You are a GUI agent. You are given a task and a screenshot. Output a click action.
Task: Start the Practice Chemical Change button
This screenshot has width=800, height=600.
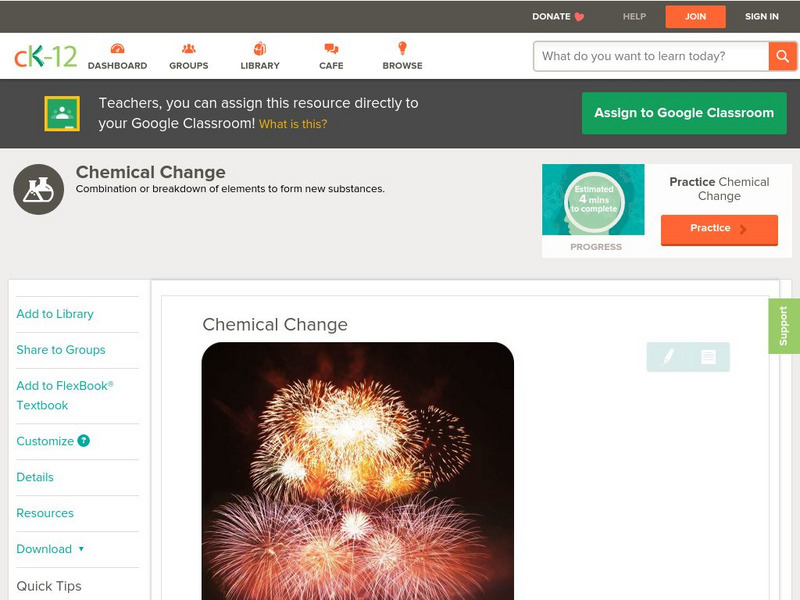(719, 230)
